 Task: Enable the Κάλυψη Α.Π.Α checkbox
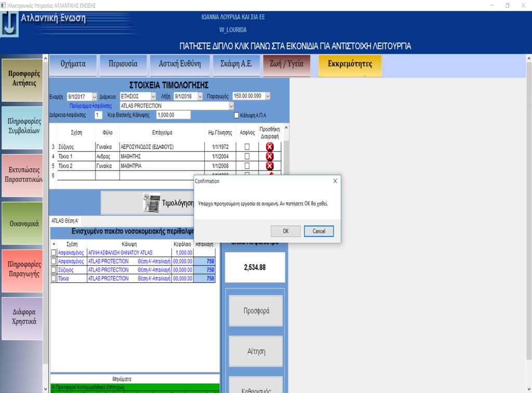tap(236, 115)
